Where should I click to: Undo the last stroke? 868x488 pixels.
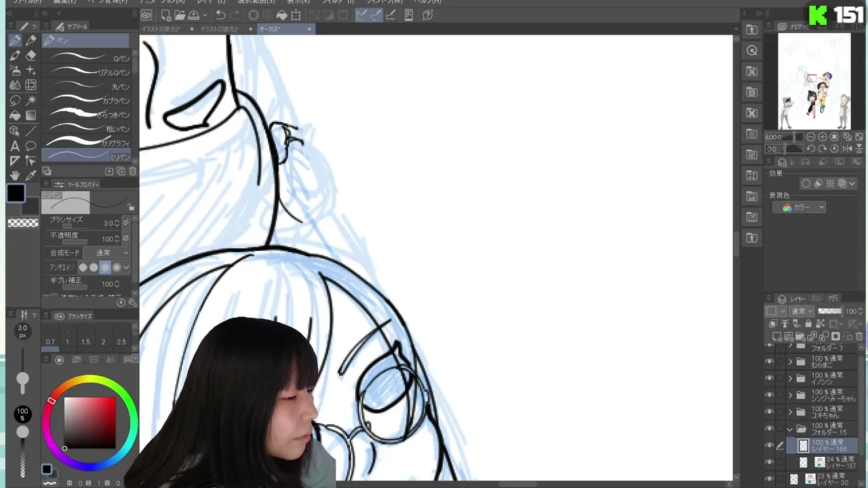[x=220, y=15]
